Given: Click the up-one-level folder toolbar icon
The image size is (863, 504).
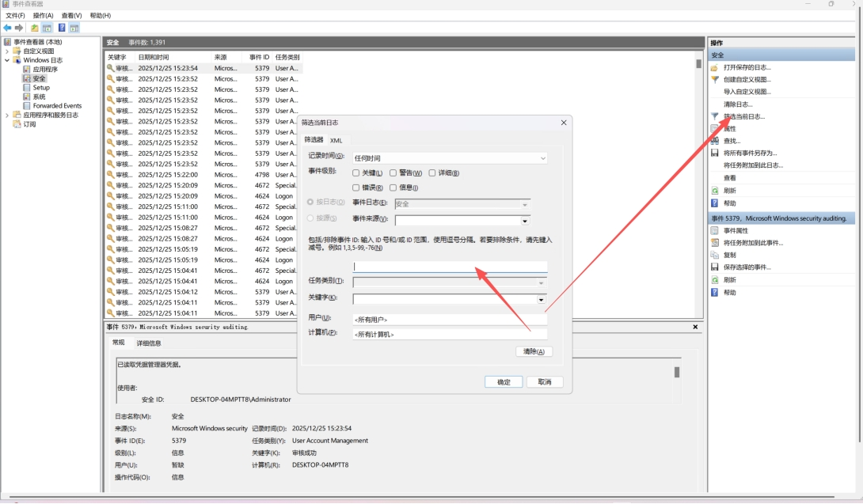Looking at the screenshot, I should (x=35, y=28).
